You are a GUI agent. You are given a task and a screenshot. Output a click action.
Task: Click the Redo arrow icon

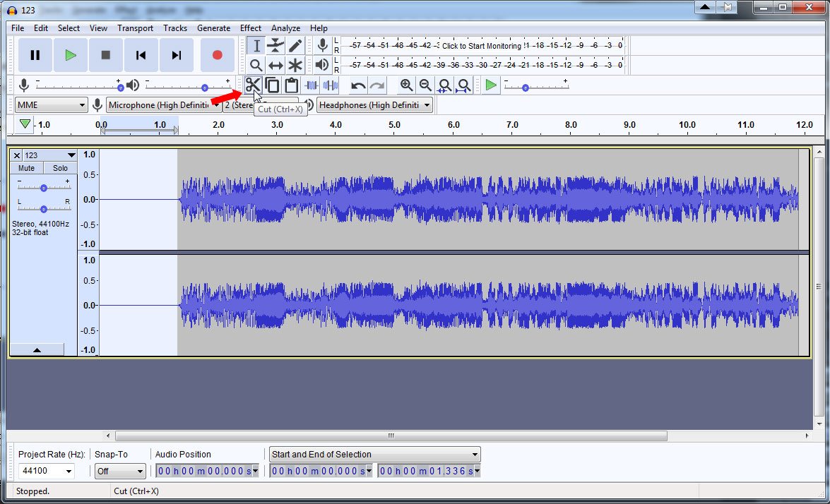click(377, 85)
